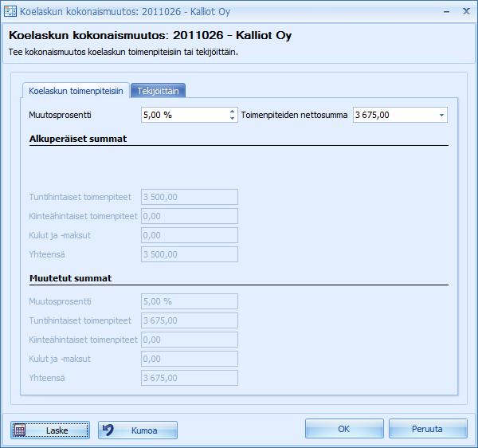Minimize the Koelaskun kokonaismuutos window
Screen dimensions: 478x448
[x=447, y=12]
